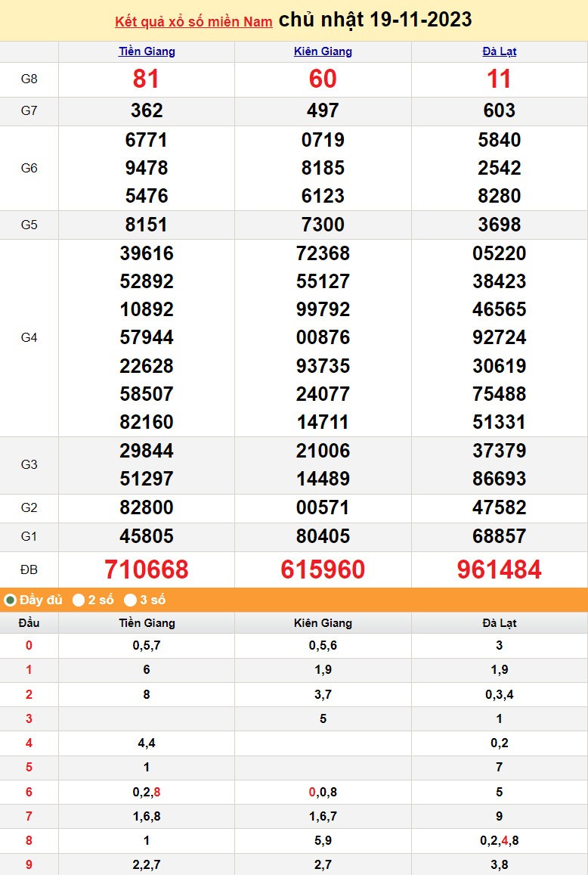Open the Đà Lạt province link in results header
Image resolution: width=588 pixels, height=875 pixels.
[499, 51]
